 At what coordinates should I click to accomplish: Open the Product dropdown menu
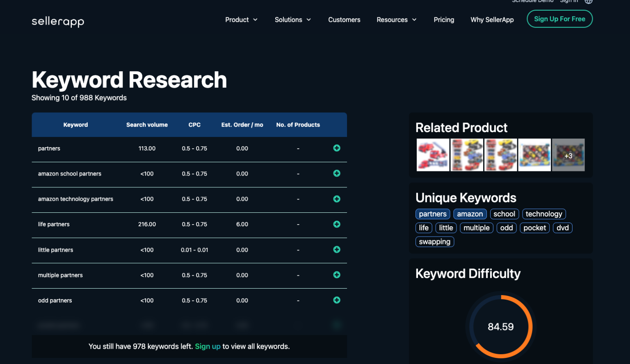point(241,19)
